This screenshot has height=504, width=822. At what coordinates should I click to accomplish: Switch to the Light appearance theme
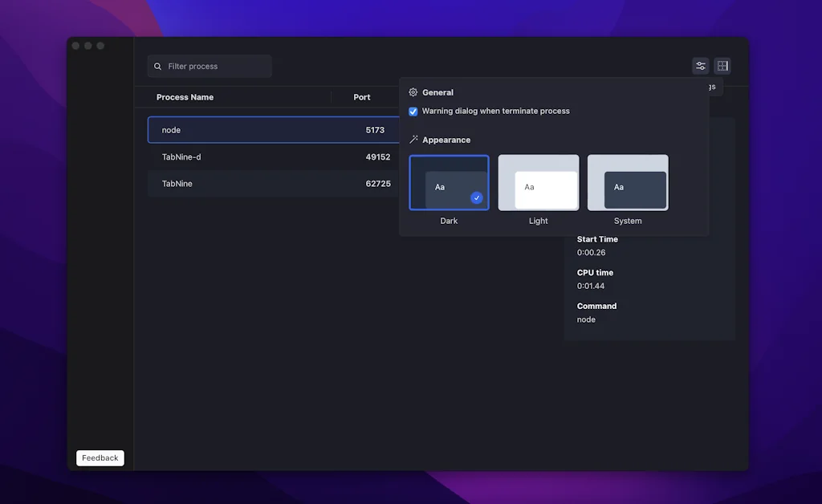[538, 183]
